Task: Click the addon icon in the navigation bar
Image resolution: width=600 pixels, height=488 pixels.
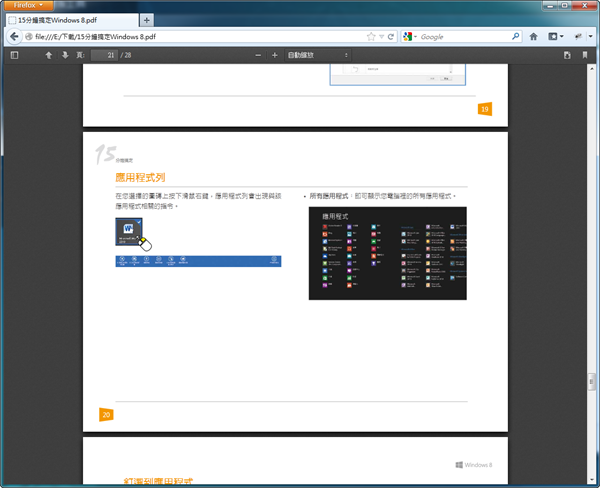Action: point(578,36)
